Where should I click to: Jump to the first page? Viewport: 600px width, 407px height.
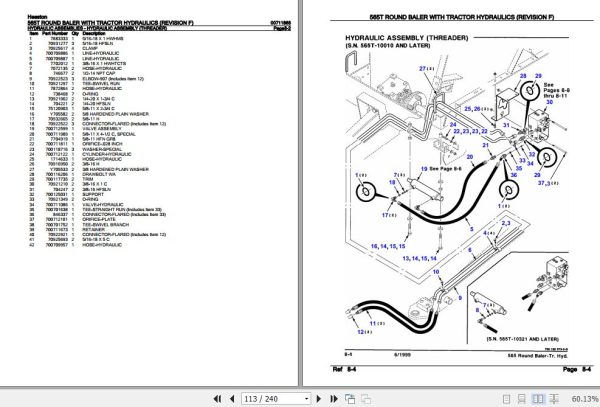pyautogui.click(x=217, y=399)
